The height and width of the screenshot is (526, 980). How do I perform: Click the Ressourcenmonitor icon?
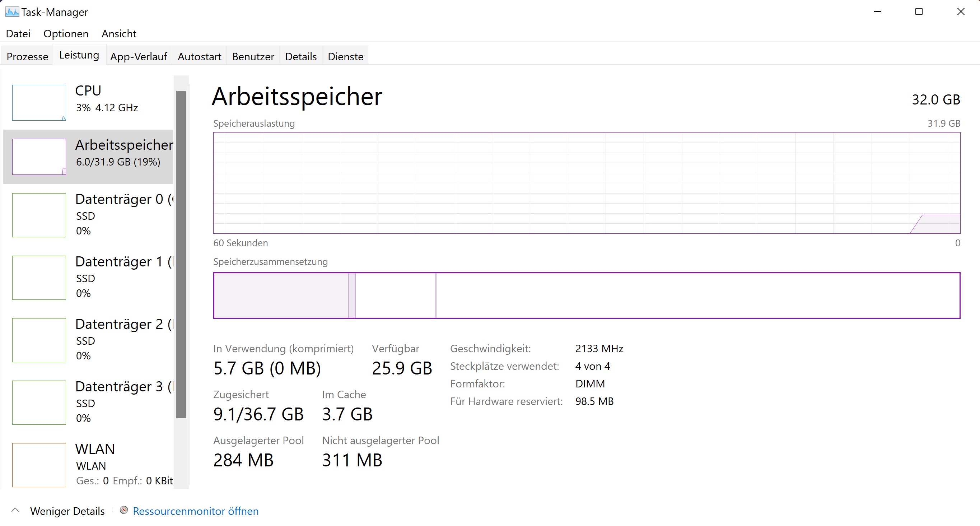(123, 510)
